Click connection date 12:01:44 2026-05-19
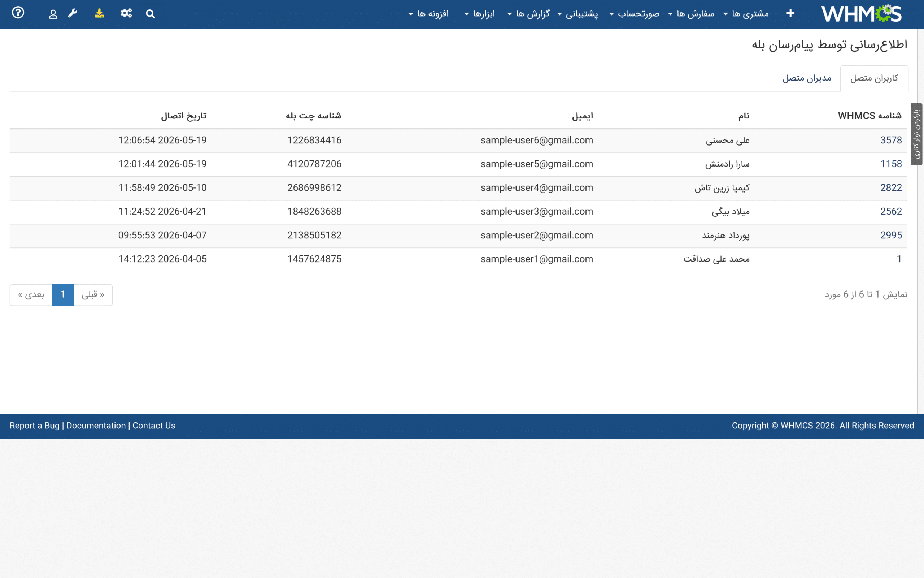Image resolution: width=924 pixels, height=578 pixels. click(162, 164)
